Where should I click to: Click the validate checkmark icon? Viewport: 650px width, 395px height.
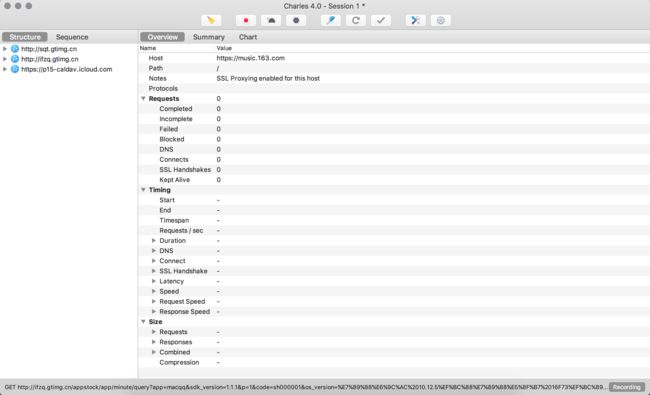tap(381, 20)
